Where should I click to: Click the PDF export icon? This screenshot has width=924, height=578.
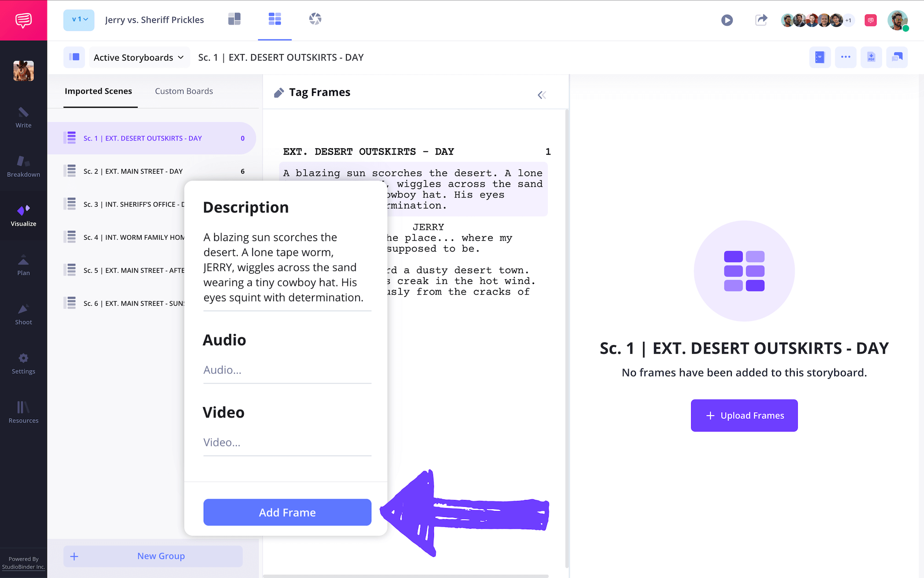click(871, 57)
